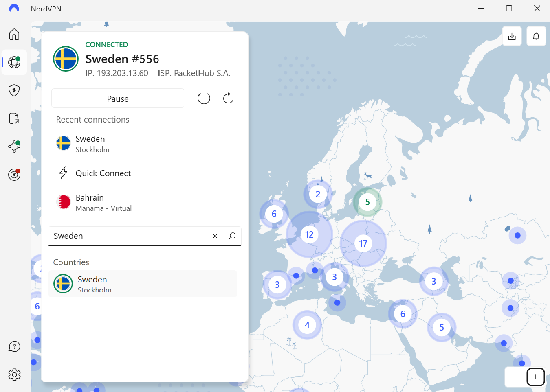Viewport: 550px width, 392px height.
Task: Open the Help question mark icon
Action: 14,346
